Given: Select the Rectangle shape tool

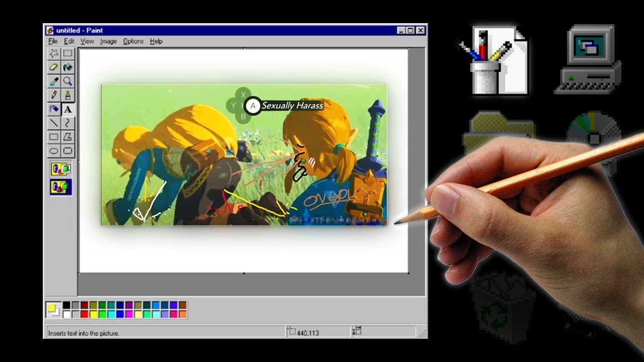Looking at the screenshot, I should pos(54,137).
